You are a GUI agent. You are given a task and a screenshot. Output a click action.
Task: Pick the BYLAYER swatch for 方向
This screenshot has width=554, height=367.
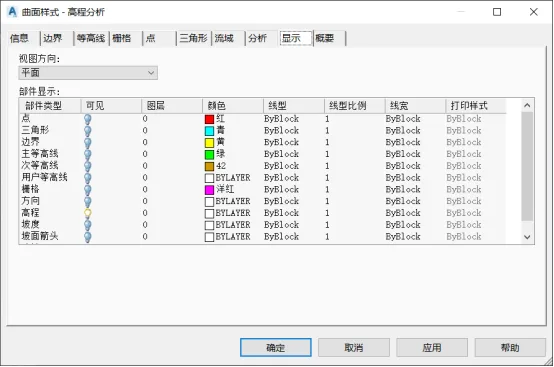pyautogui.click(x=210, y=202)
